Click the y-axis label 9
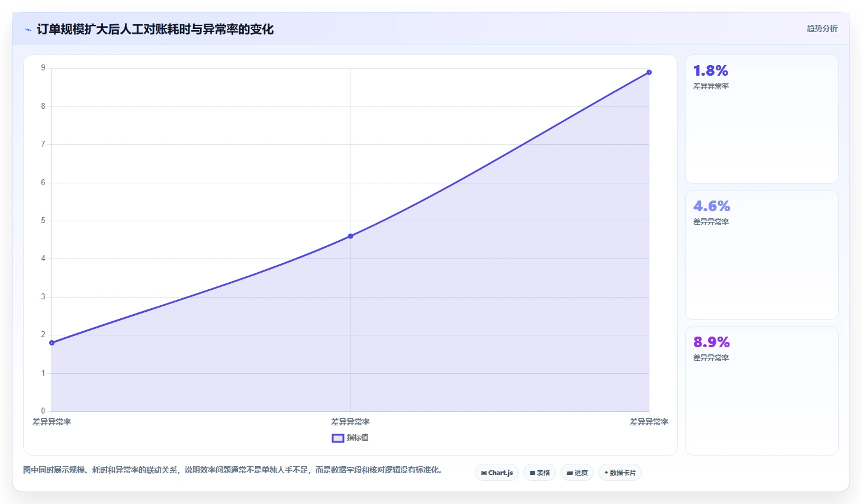The height and width of the screenshot is (504, 862). [43, 68]
